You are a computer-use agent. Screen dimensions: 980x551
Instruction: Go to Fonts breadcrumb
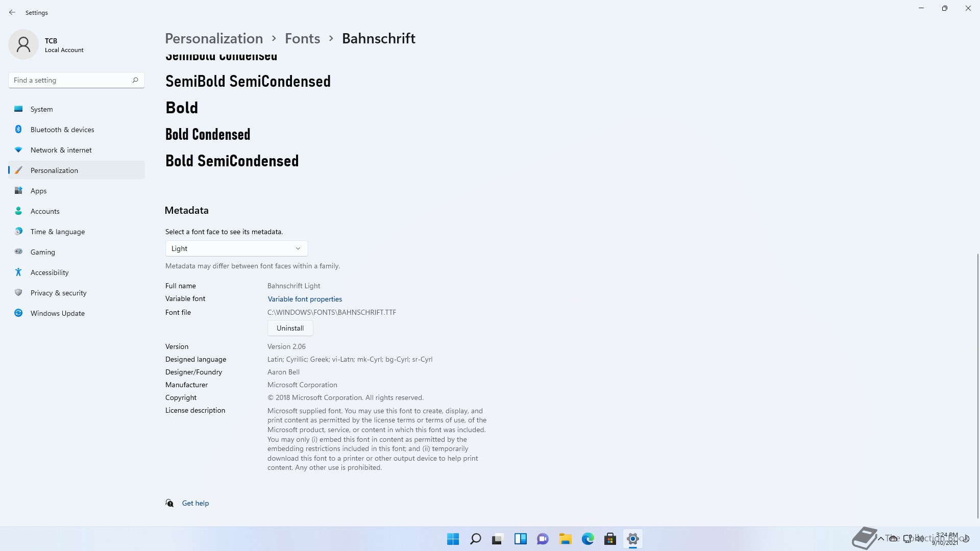[x=303, y=39]
